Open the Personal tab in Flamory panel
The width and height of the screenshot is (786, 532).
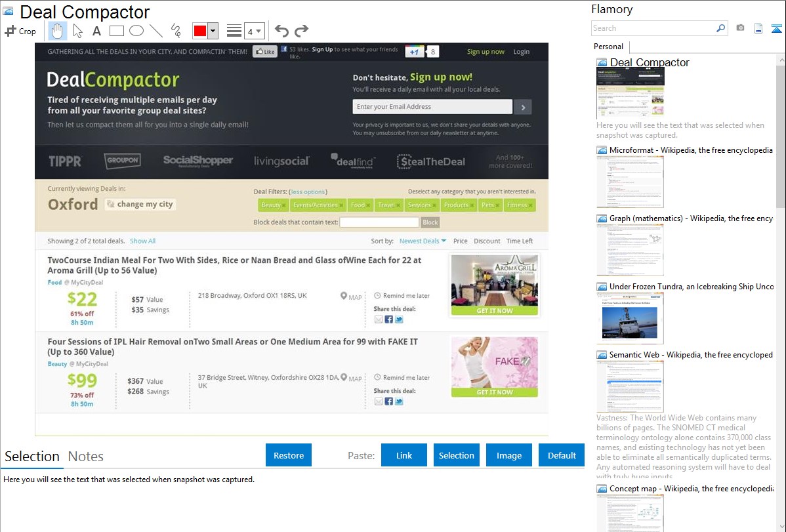(609, 47)
